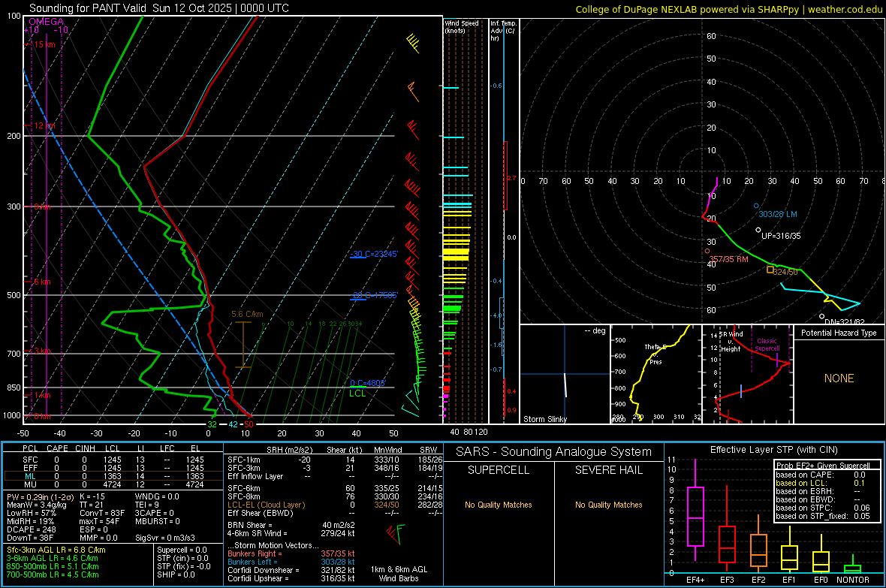Click the SFC-1km SRH row

(335, 460)
